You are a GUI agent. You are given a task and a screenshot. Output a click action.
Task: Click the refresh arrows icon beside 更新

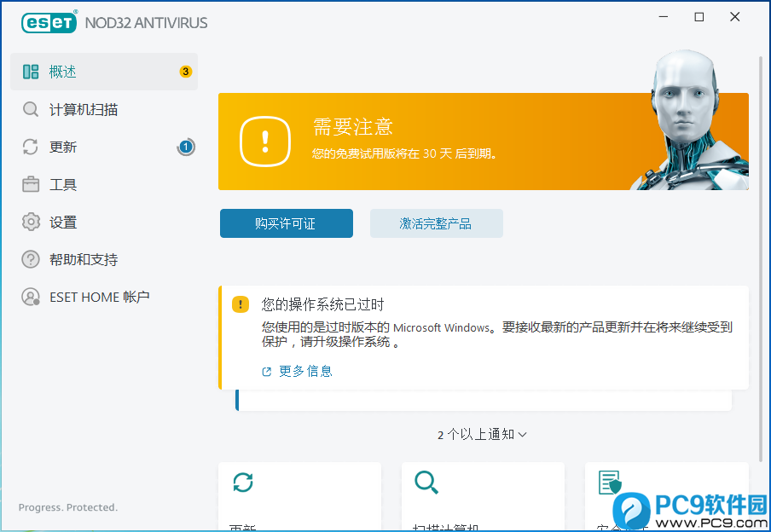coord(31,147)
